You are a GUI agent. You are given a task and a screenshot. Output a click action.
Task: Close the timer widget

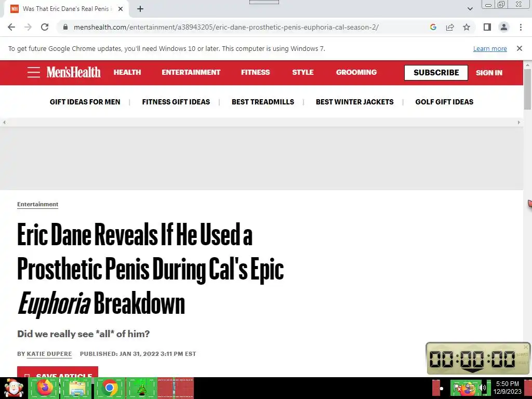(x=526, y=347)
